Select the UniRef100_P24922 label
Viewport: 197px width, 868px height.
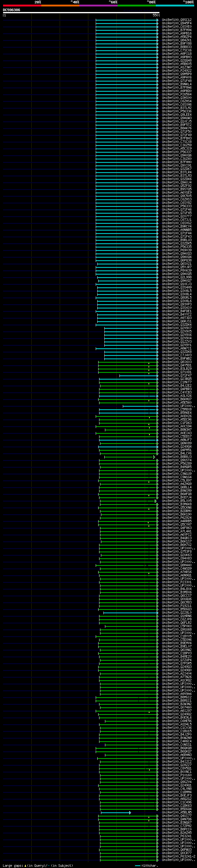pos(177,71)
